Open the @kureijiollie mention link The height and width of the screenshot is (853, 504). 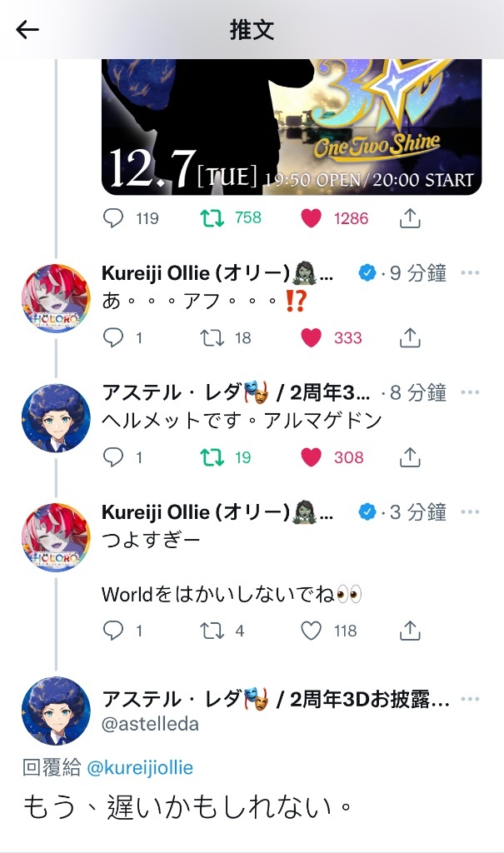point(140,767)
